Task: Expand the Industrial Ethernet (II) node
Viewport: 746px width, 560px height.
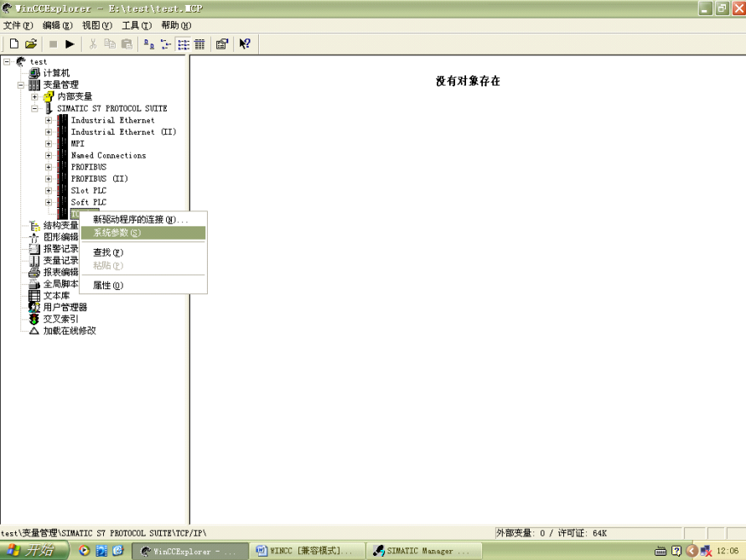Action: [49, 132]
